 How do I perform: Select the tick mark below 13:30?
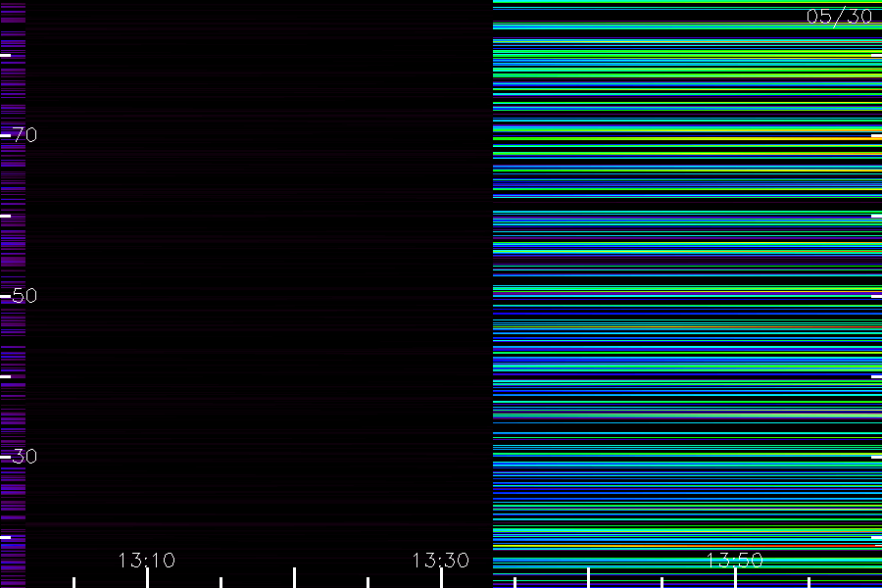point(442,578)
